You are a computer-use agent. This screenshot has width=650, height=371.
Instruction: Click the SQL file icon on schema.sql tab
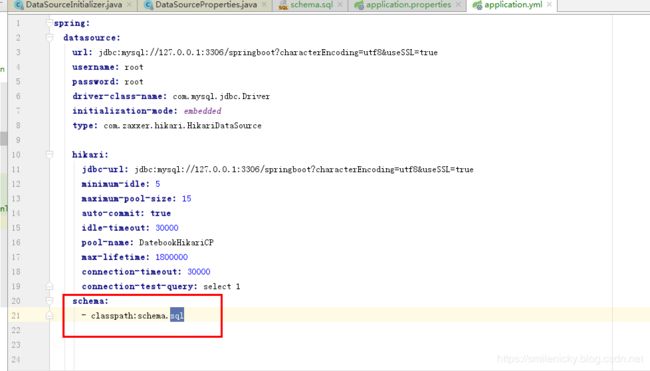pos(283,5)
